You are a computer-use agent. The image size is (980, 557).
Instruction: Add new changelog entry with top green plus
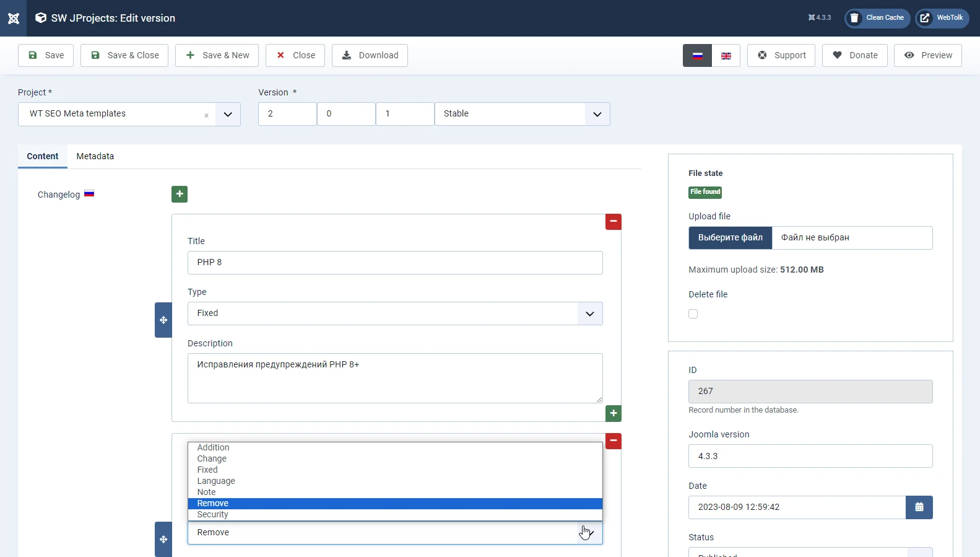(x=180, y=194)
